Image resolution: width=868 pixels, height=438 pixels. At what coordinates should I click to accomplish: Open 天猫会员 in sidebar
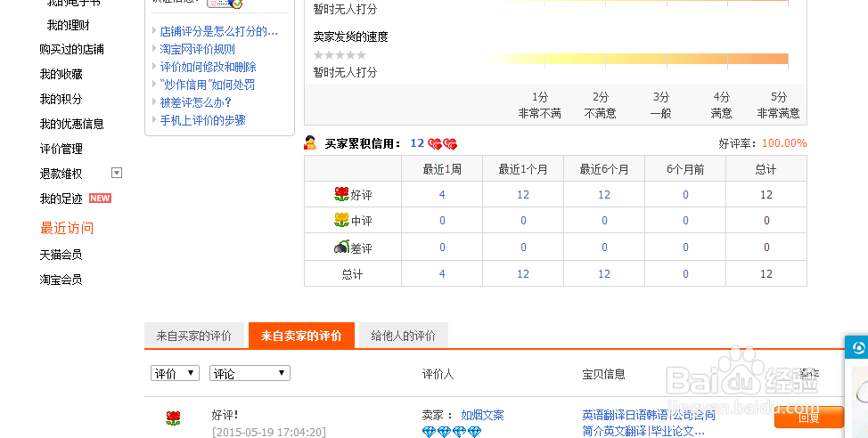pos(61,255)
